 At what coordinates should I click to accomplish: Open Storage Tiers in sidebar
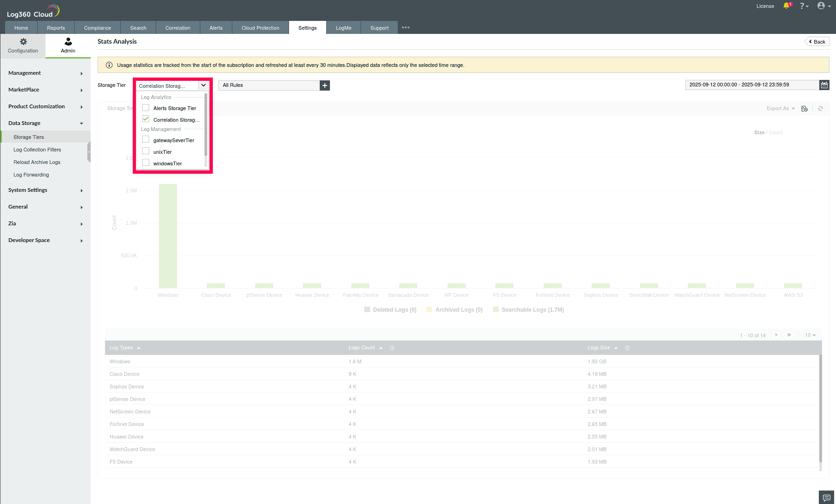click(46, 137)
